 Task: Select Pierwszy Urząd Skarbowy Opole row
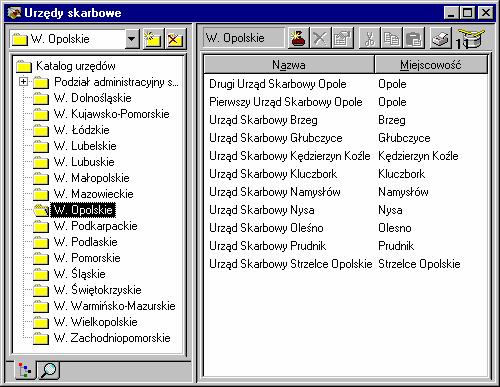click(345, 102)
